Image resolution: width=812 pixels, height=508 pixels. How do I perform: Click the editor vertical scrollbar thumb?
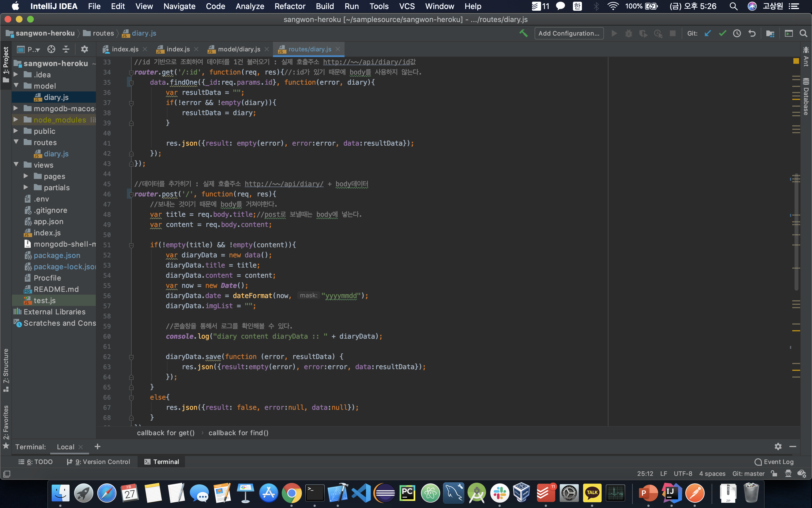(796, 232)
